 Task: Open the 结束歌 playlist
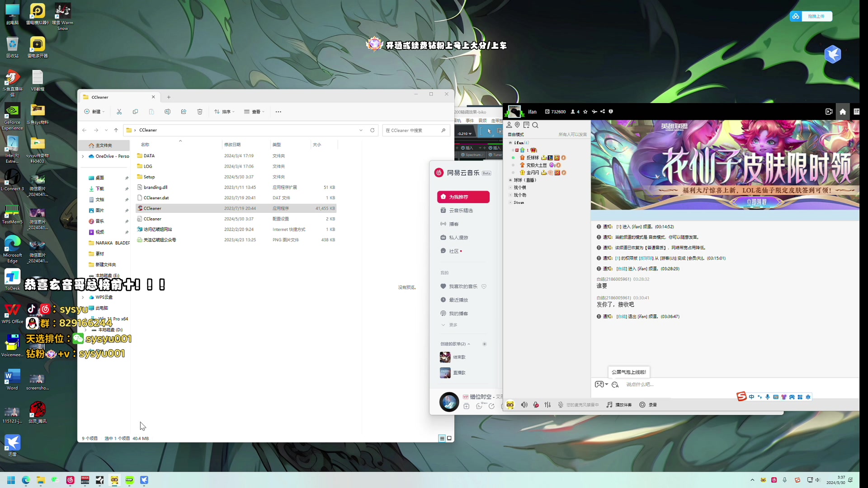click(x=453, y=357)
